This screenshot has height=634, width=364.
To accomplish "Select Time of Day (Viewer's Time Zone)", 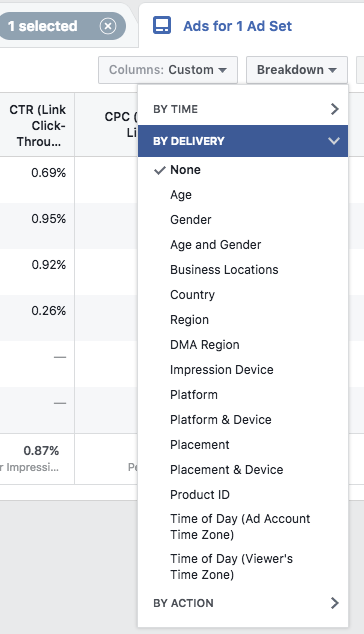I will pos(231,567).
